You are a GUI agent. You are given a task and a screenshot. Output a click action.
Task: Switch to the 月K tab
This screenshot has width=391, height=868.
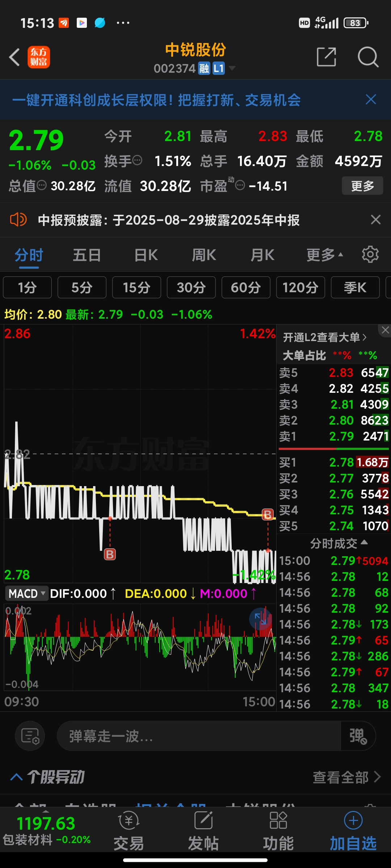pyautogui.click(x=262, y=255)
